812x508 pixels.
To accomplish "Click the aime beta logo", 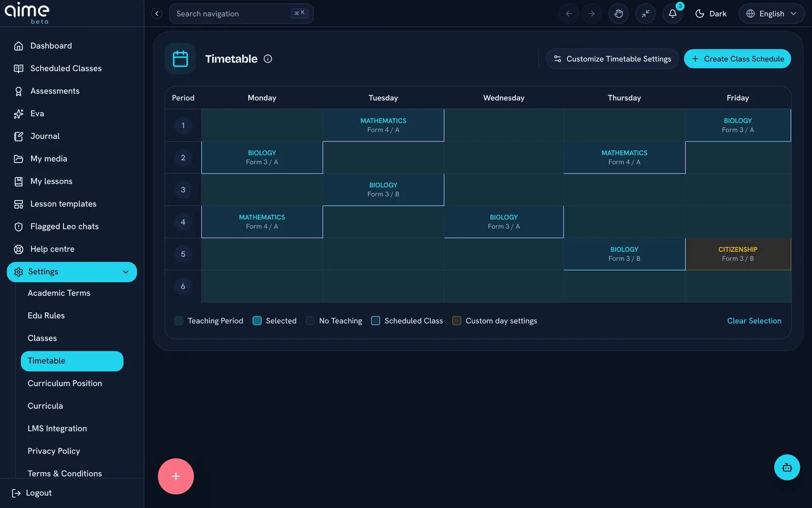I will [27, 13].
